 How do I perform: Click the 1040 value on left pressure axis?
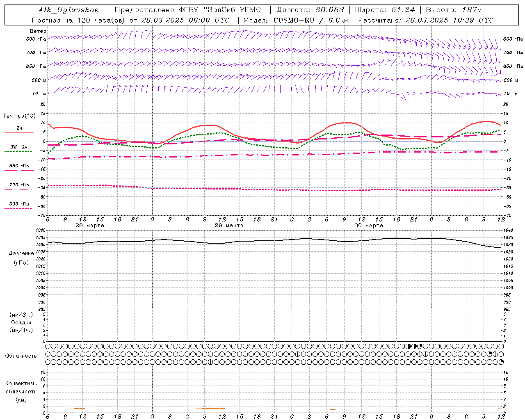coord(41,231)
